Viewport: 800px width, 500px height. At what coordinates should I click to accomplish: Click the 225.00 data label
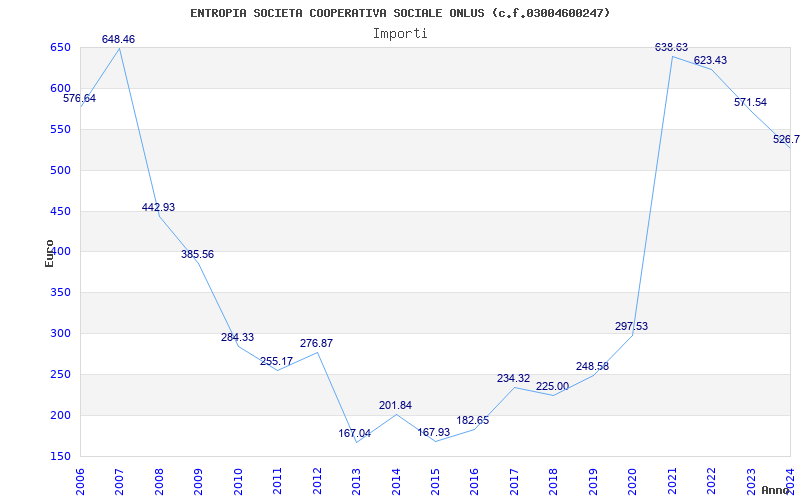click(x=552, y=386)
